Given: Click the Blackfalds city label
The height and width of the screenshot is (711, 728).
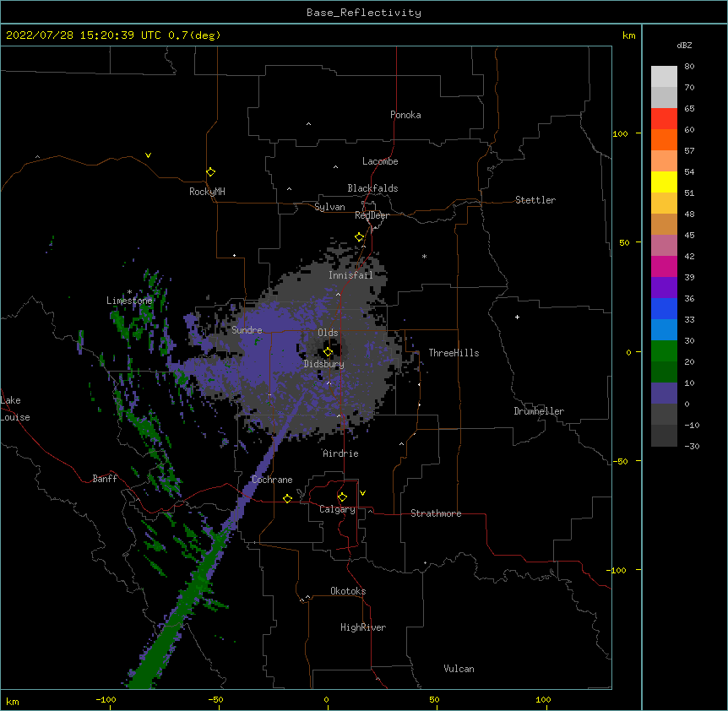Looking at the screenshot, I should click(x=372, y=188).
